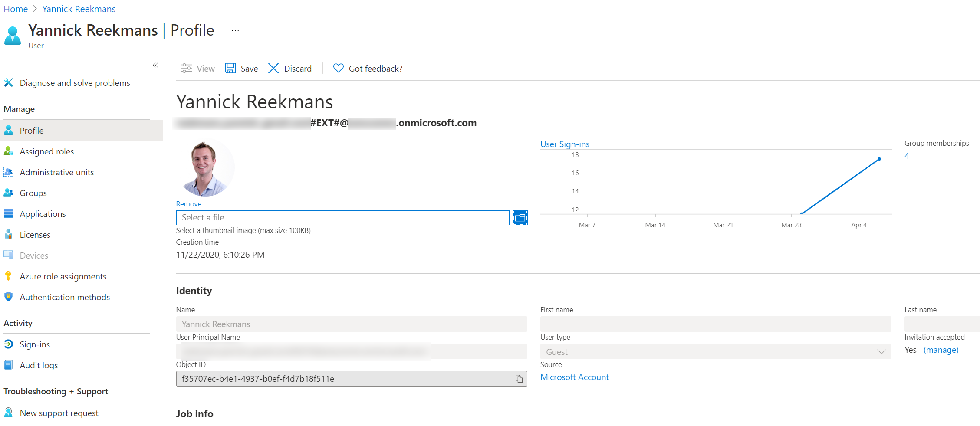Click the Sign-ins arrow icon
The height and width of the screenshot is (426, 980).
click(8, 344)
